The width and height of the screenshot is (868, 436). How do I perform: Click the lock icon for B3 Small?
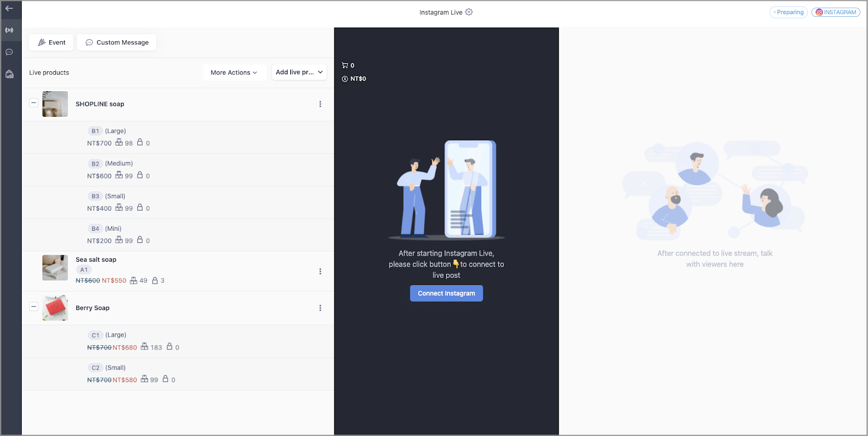140,207
